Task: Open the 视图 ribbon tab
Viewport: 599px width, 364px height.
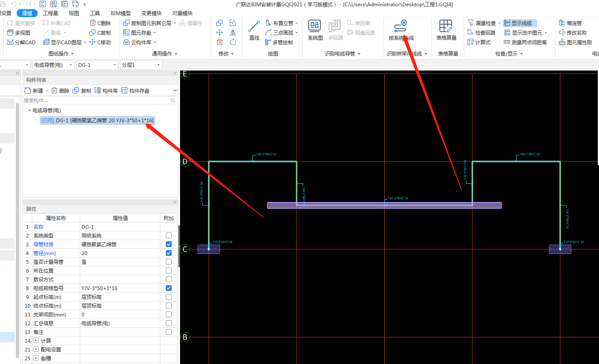Action: (74, 13)
